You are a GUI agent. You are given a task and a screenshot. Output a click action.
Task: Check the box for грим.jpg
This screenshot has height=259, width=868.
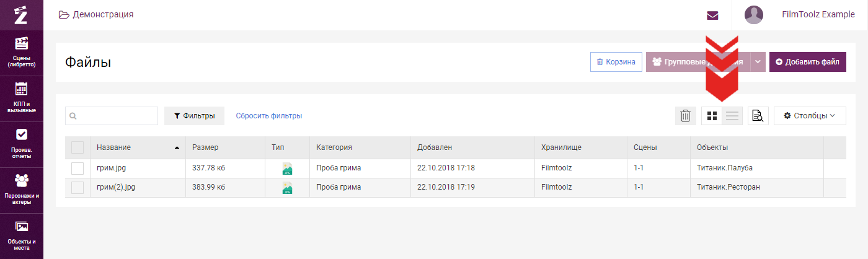tap(77, 168)
